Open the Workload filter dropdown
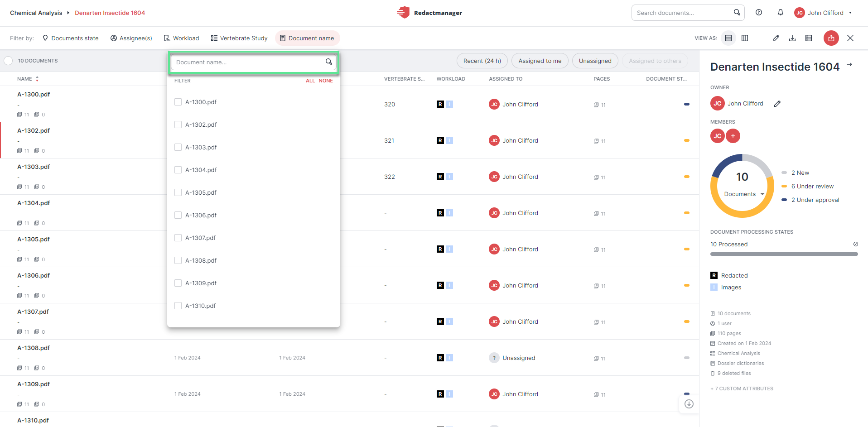Screen dimensions: 868x427 [x=181, y=38]
